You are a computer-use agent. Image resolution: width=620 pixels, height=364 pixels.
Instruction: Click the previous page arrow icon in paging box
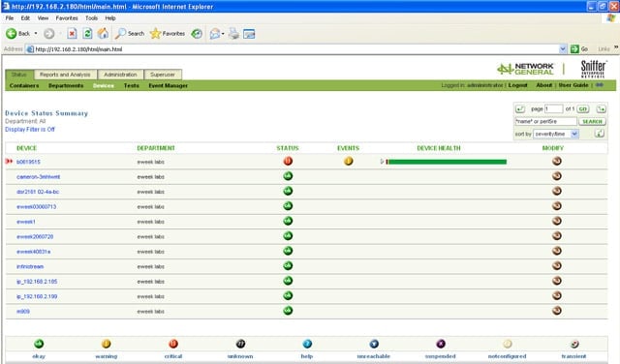pos(520,108)
